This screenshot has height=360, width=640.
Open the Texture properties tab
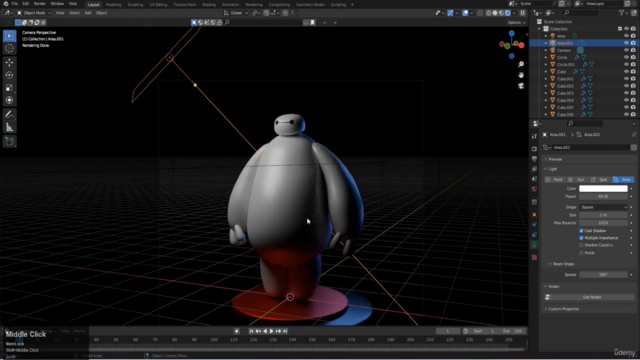coord(534,258)
